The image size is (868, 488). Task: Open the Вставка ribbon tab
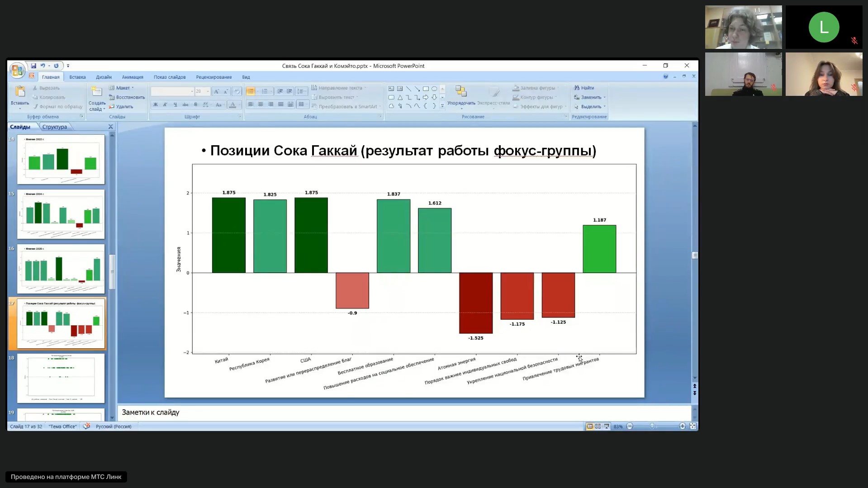click(77, 77)
